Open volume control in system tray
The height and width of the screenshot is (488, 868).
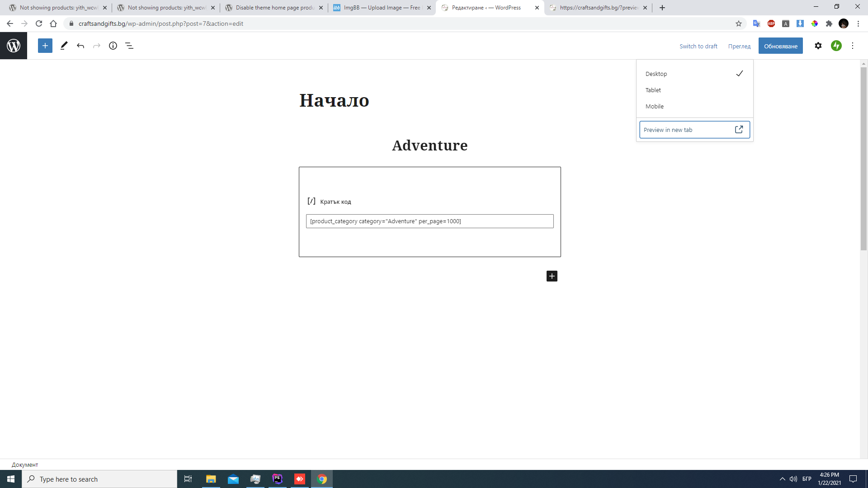tap(793, 479)
